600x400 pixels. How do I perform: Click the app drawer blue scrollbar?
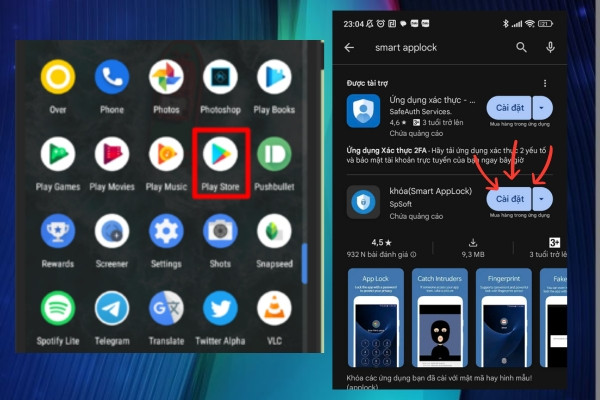[x=305, y=263]
